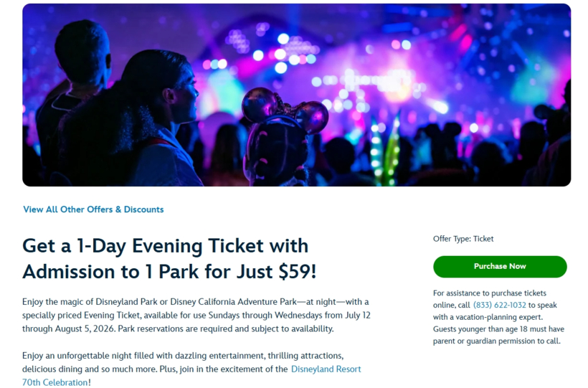Click the 'August 5, 2026' date text
The height and width of the screenshot is (388, 588).
pos(85,328)
